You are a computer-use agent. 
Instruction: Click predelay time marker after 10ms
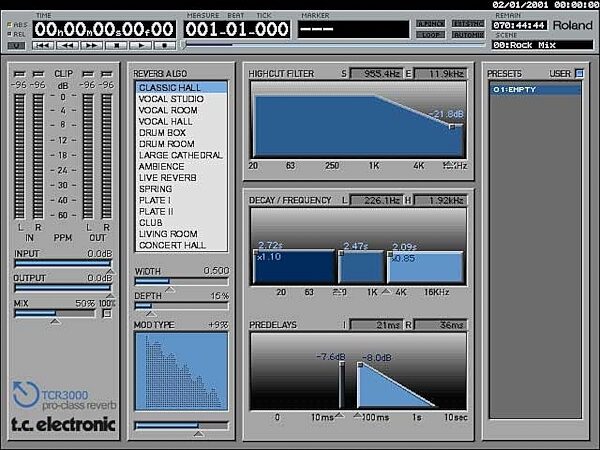339,415
